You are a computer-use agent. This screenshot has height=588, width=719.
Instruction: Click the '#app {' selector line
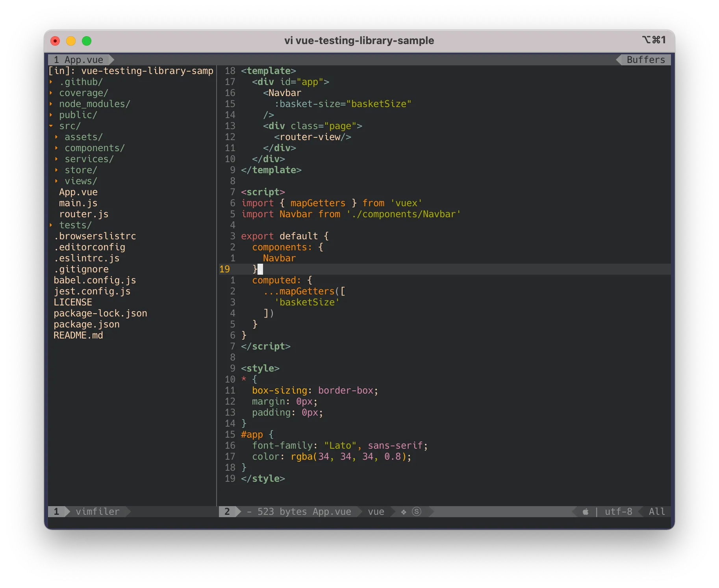pyautogui.click(x=258, y=435)
